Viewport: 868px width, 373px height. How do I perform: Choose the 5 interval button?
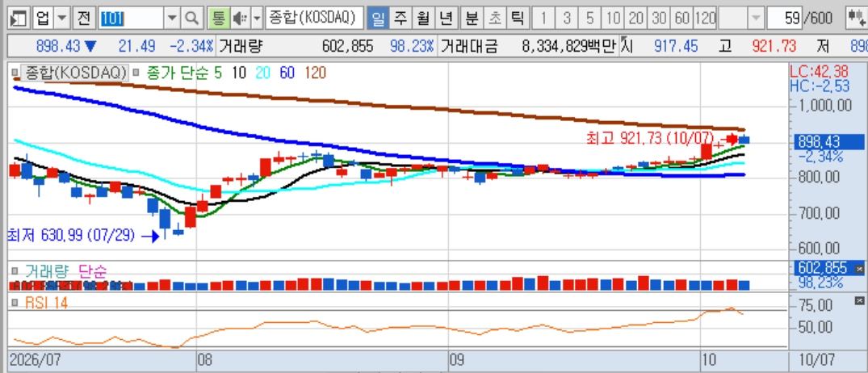[589, 19]
